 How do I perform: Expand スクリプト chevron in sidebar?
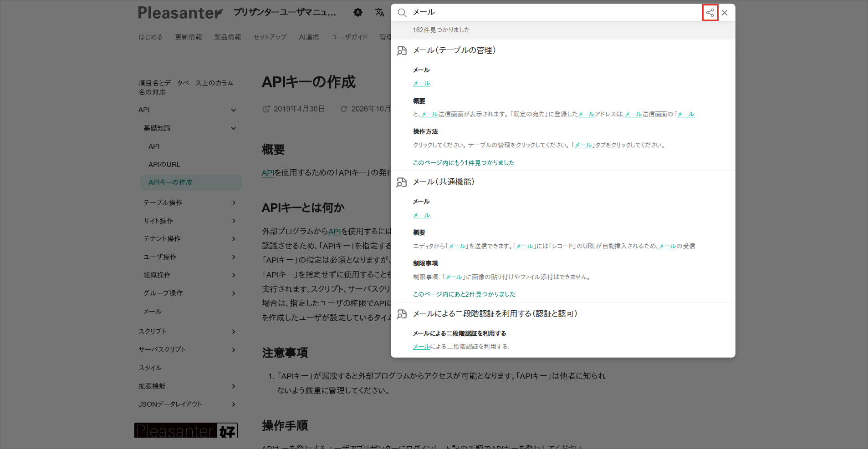234,332
